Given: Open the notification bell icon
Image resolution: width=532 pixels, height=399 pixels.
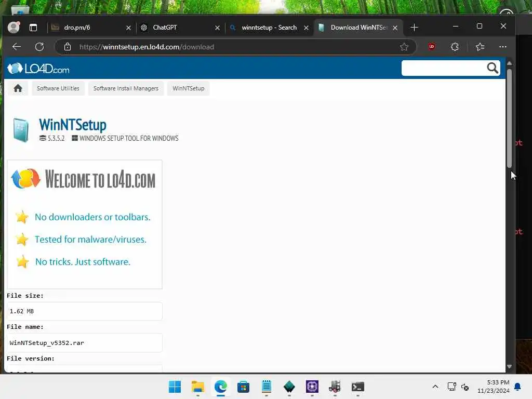Looking at the screenshot, I should 518,387.
